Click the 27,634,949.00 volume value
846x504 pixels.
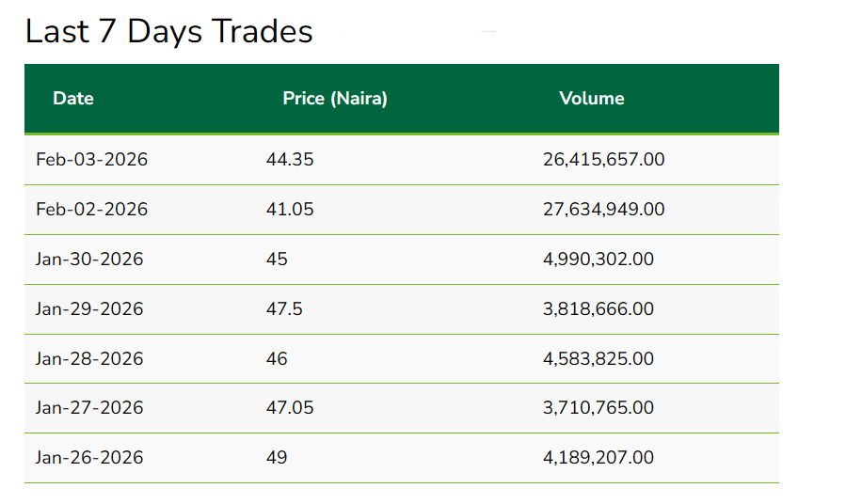pos(603,210)
